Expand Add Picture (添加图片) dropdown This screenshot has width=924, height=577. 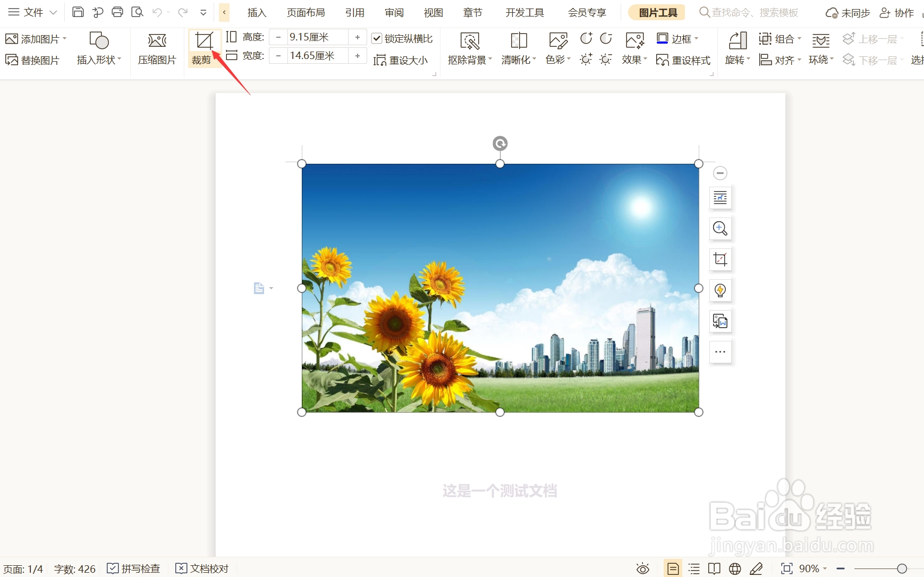point(65,38)
